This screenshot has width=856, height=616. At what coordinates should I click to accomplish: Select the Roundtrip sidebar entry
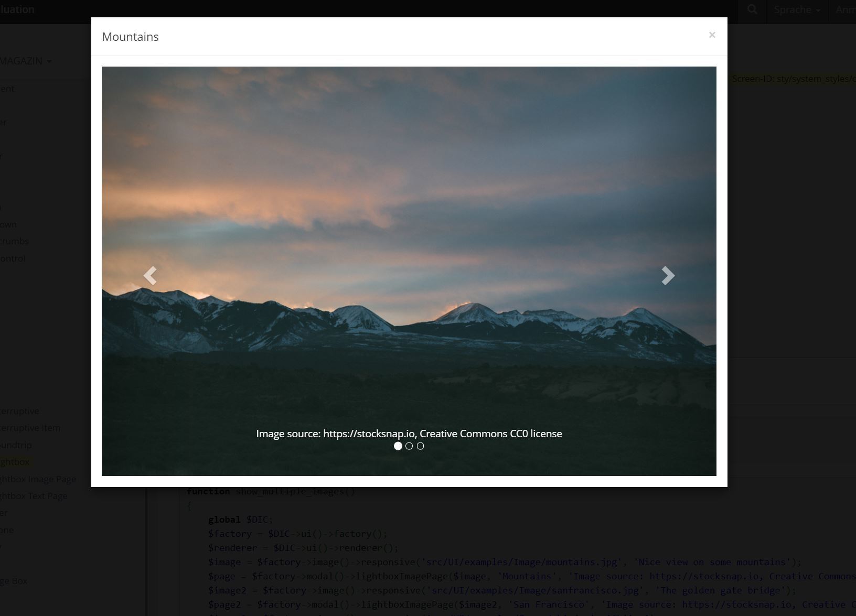tap(16, 445)
